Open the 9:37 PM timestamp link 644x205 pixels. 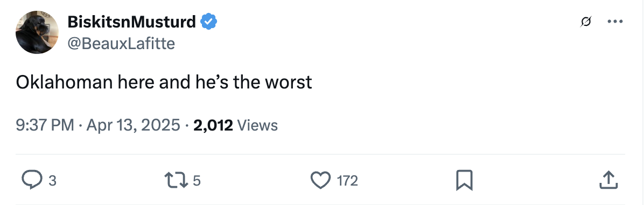45,125
